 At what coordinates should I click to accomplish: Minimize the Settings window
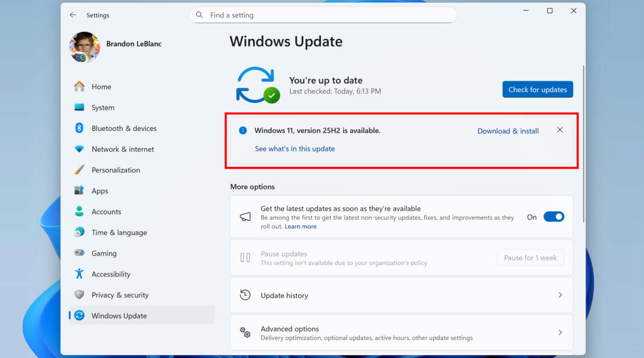[526, 10]
